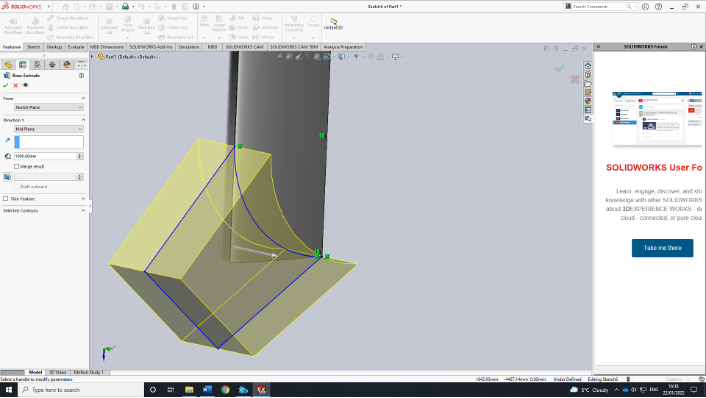This screenshot has height=398, width=706.
Task: Click the Home icon in quick access toolbar
Action: tap(66, 7)
